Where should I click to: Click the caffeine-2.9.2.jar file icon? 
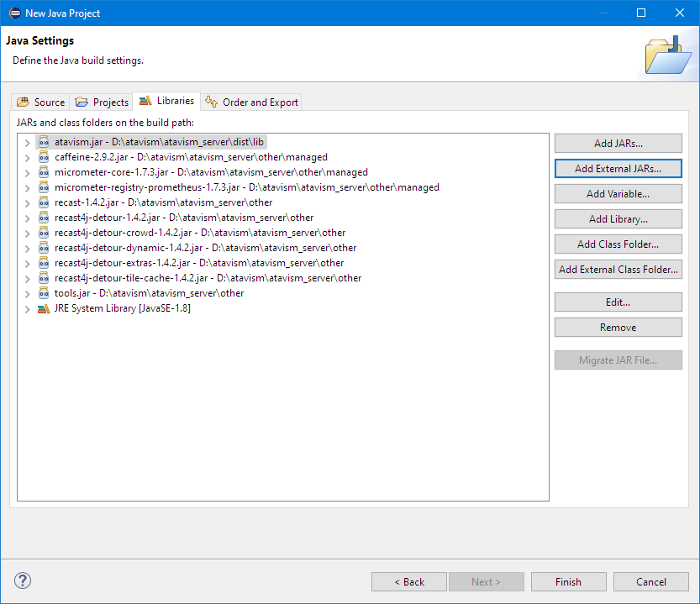[44, 157]
